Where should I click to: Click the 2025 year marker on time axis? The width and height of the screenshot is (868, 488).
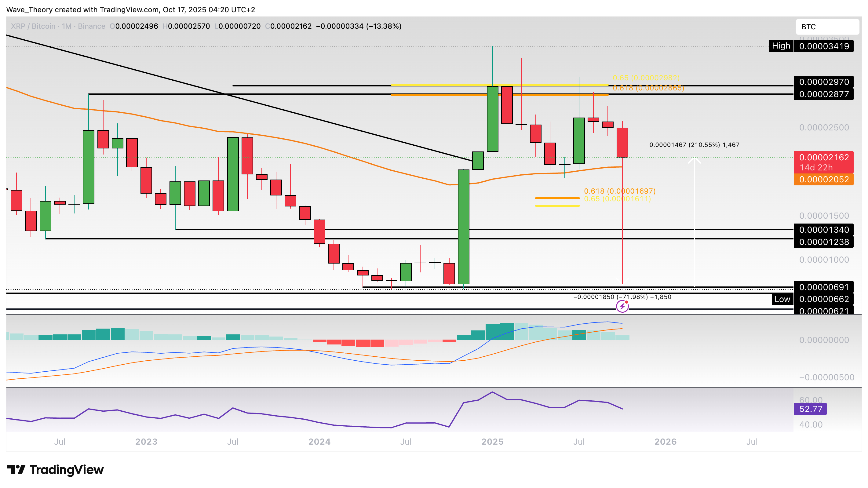(492, 442)
